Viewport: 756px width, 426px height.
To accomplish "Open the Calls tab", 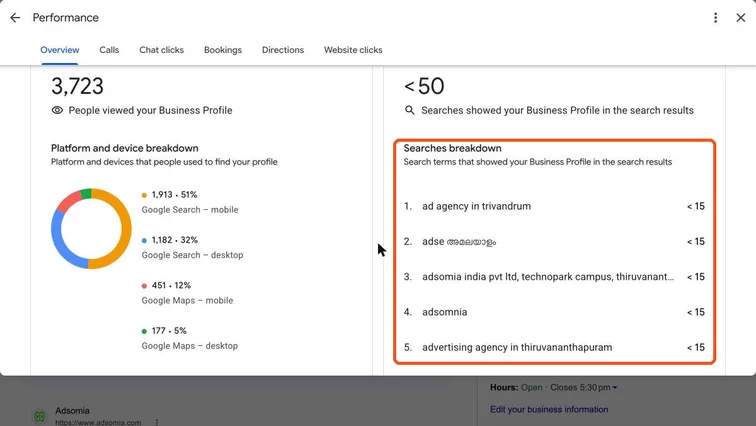I will pos(109,50).
